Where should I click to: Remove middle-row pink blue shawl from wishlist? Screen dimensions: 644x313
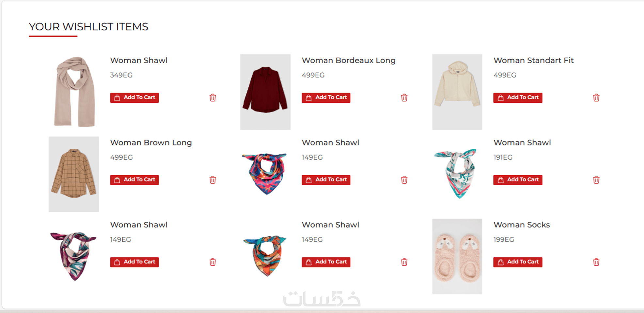pos(404,180)
